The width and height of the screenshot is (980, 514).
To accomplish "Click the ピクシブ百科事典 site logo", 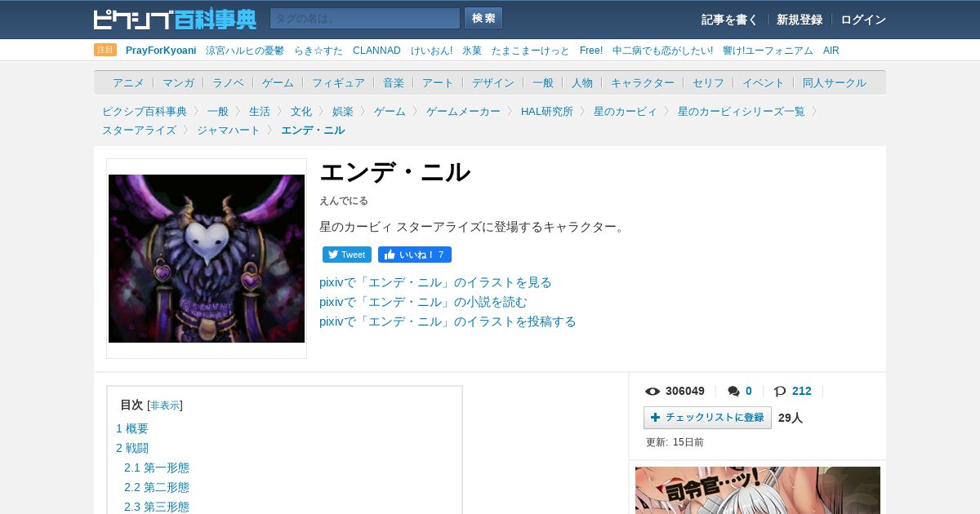I will (175, 19).
